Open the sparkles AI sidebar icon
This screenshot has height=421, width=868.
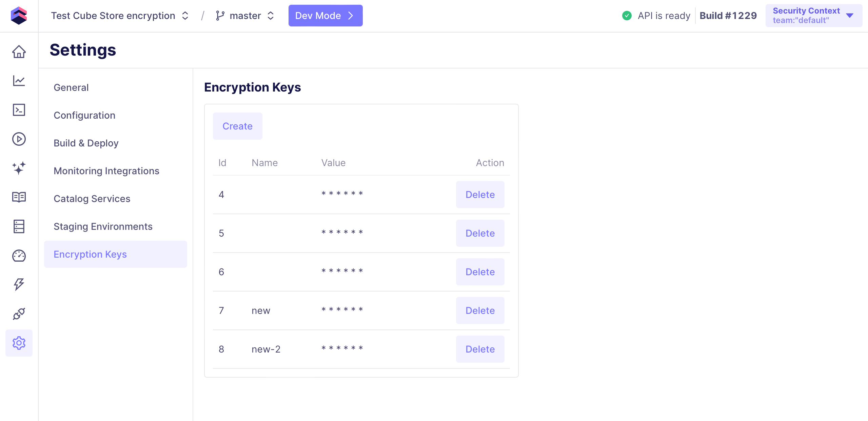19,168
